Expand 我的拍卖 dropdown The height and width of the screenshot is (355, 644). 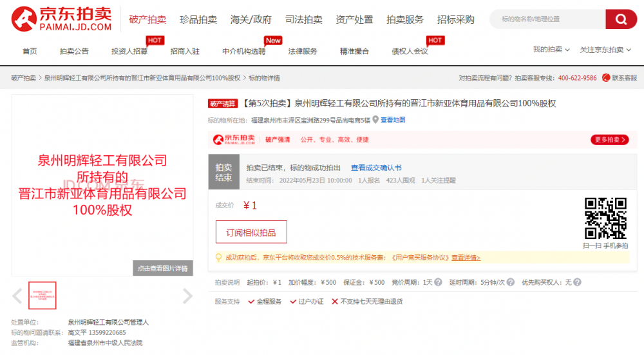551,50
